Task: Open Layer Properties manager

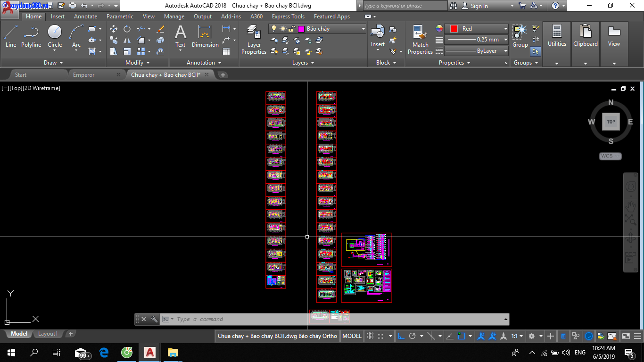Action: pos(254,40)
